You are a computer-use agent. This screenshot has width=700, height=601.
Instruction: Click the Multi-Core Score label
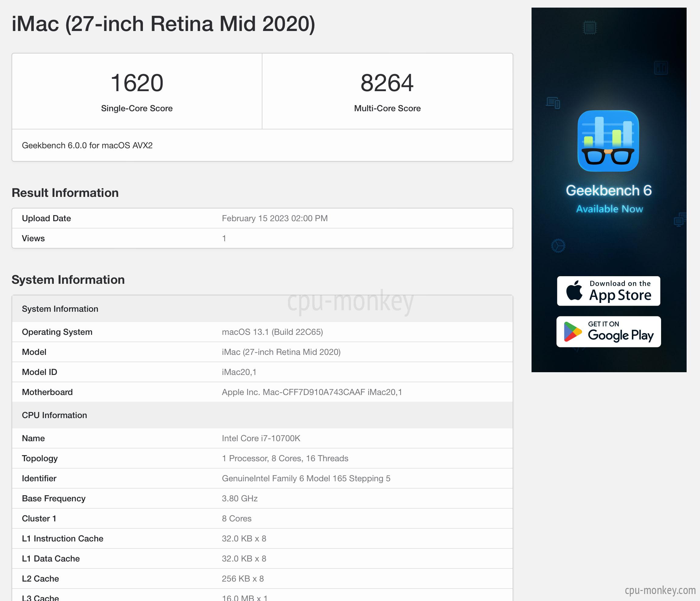[387, 108]
